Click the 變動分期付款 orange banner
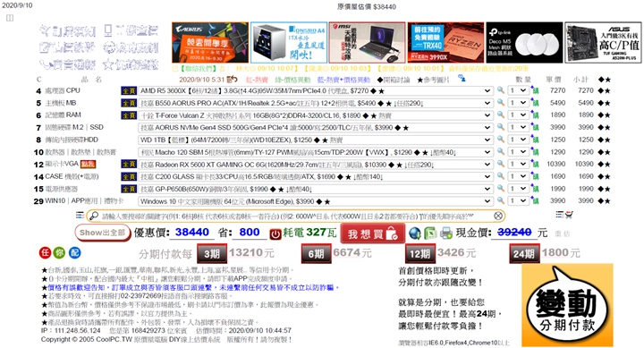Image resolution: width=644 pixels, height=348 pixels. pyautogui.click(x=567, y=304)
